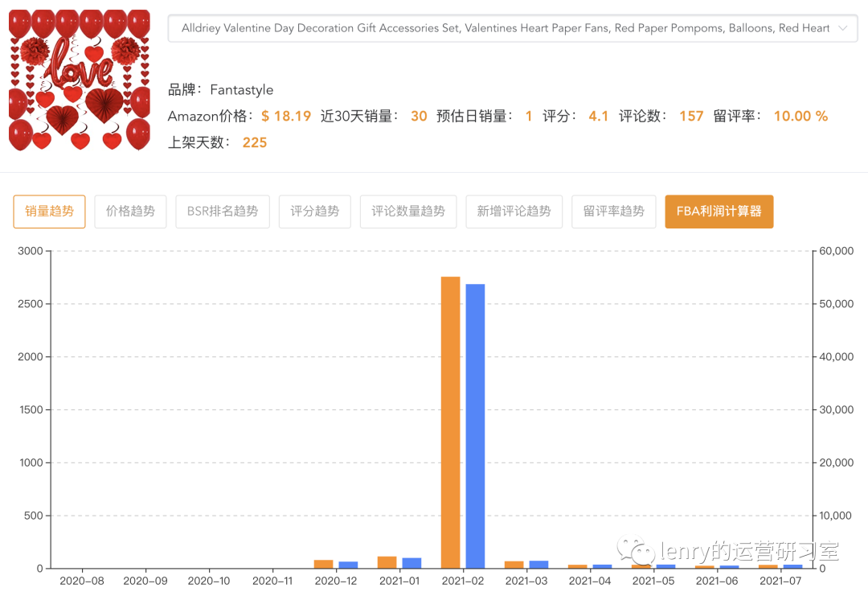Show the 评分趋势 tab
The image size is (868, 592).
[x=314, y=211]
